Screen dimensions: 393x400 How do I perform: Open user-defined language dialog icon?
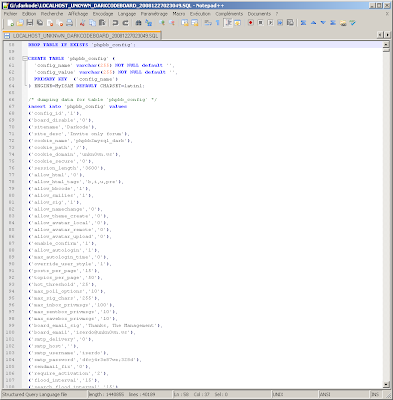tap(237, 23)
